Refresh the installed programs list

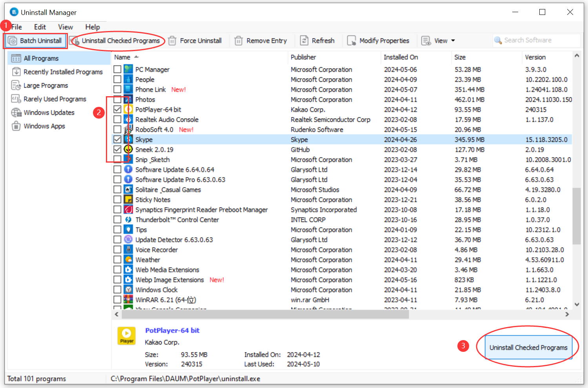318,40
